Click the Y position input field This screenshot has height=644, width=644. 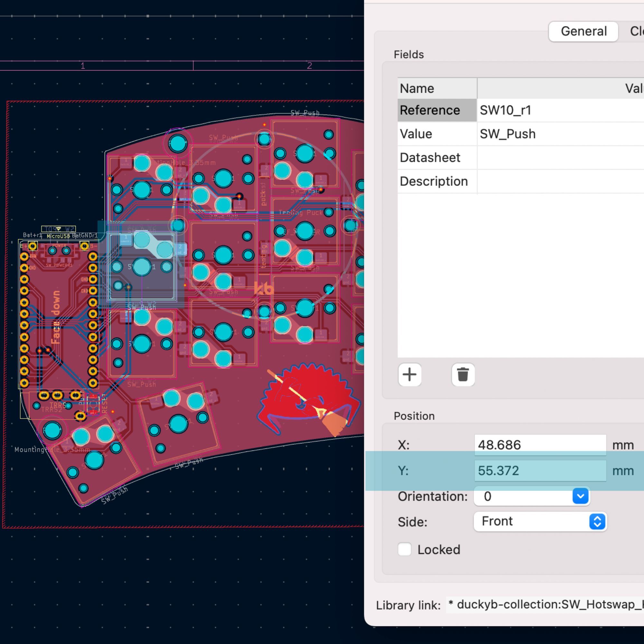540,471
